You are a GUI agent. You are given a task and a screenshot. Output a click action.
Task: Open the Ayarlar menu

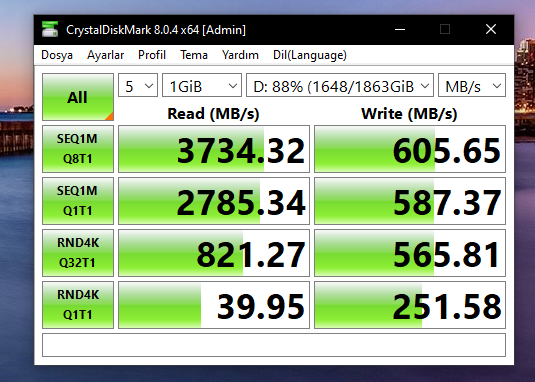click(x=105, y=55)
